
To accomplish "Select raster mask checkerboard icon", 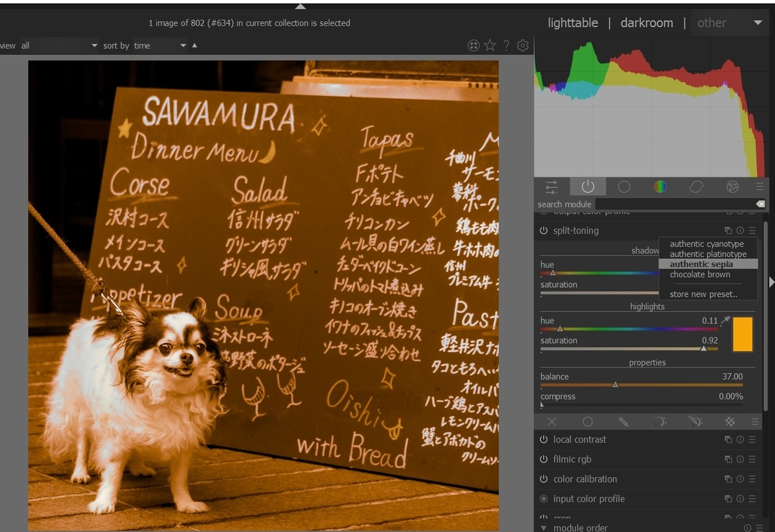I will click(730, 422).
